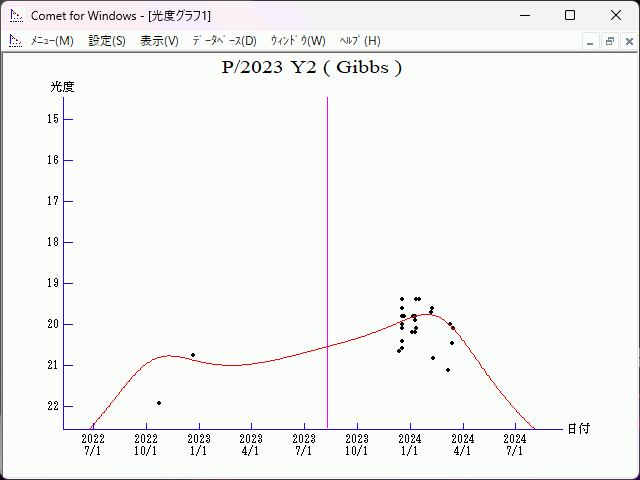Image resolution: width=640 pixels, height=480 pixels.
Task: Click the lowest data point near magnitude 22
Action: click(x=159, y=403)
